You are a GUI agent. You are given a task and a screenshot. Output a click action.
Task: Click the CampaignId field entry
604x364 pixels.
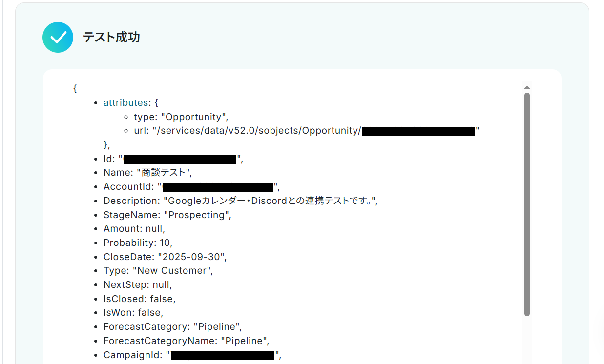192,355
